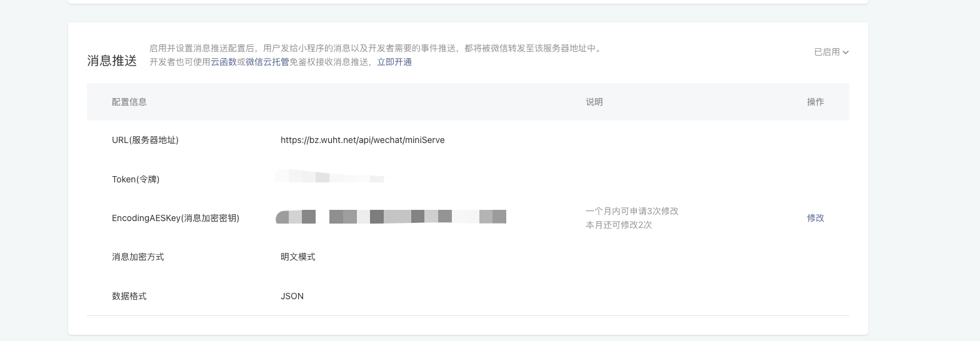
Task: Click the URL(服务器地址) label
Action: tap(145, 140)
